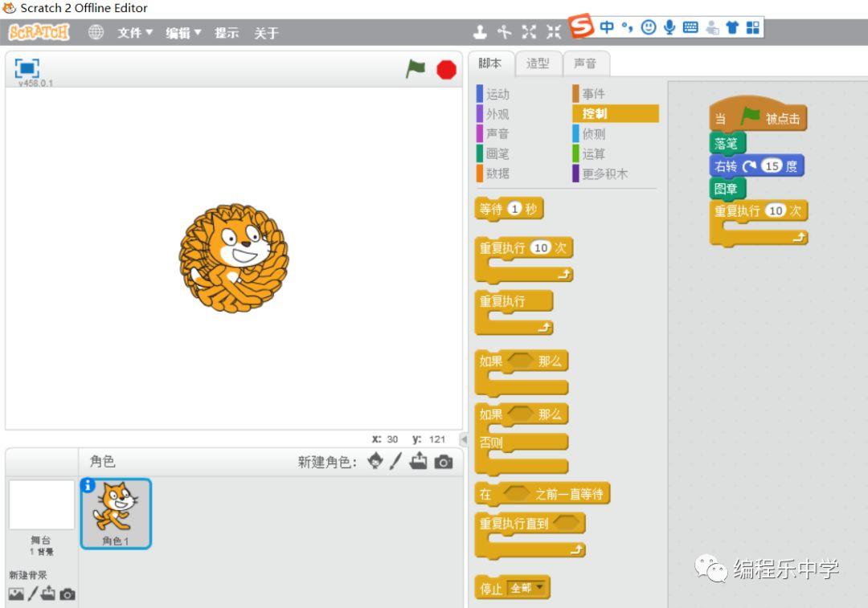This screenshot has height=608, width=868.
Task: Click the Scratch logo
Action: 39,32
